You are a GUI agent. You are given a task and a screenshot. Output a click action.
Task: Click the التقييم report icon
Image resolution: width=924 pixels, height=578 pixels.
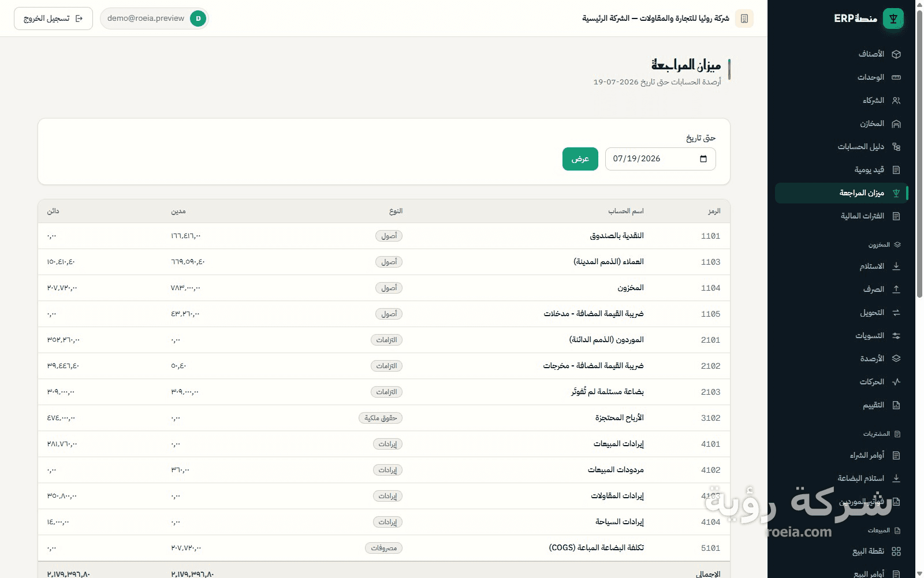[896, 405]
